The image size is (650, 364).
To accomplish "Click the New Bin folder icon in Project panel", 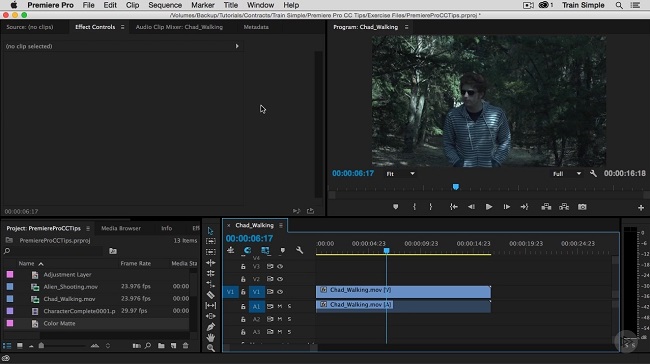I will [x=161, y=345].
